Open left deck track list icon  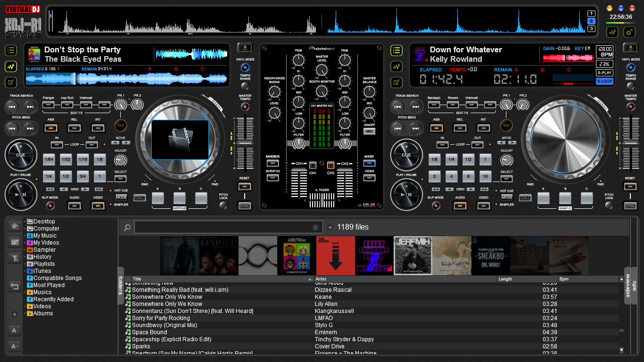click(11, 50)
